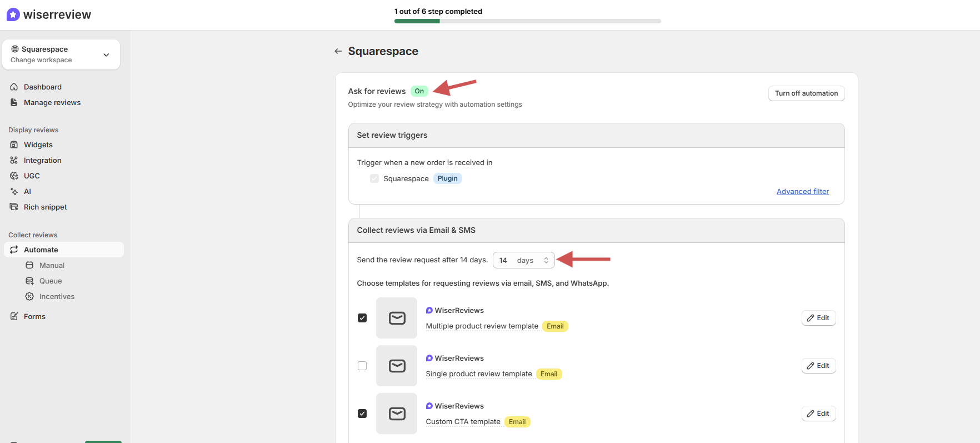This screenshot has height=443, width=980.
Task: Click the Rich snippet icon
Action: 14,207
